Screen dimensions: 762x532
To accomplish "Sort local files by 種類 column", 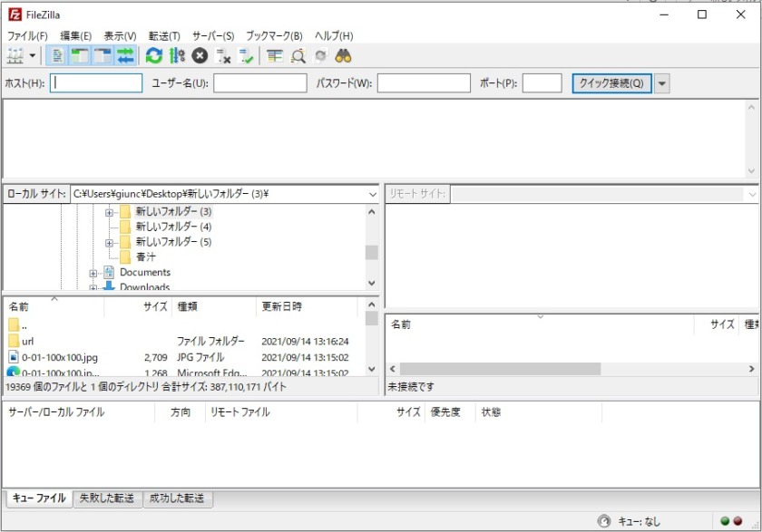I will 213,306.
